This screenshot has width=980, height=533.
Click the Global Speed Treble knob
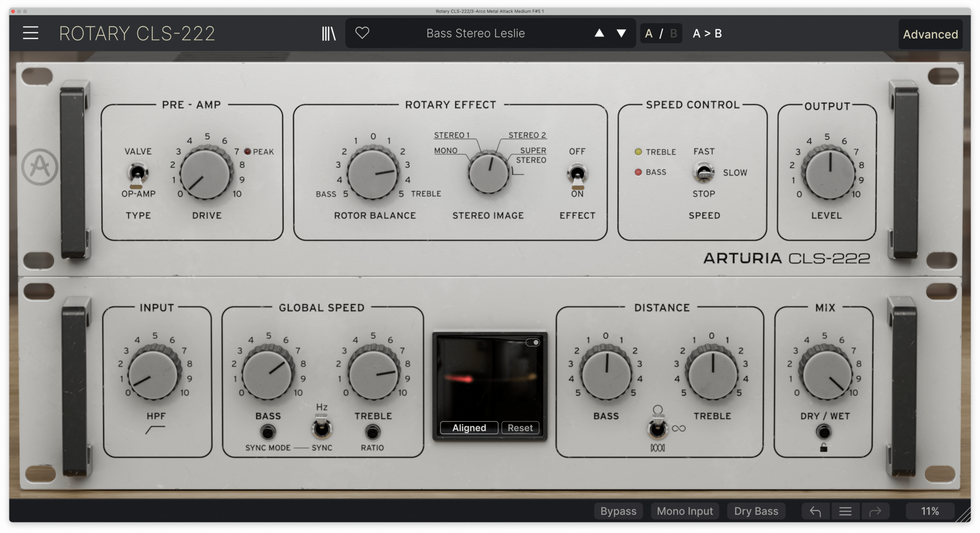[373, 374]
